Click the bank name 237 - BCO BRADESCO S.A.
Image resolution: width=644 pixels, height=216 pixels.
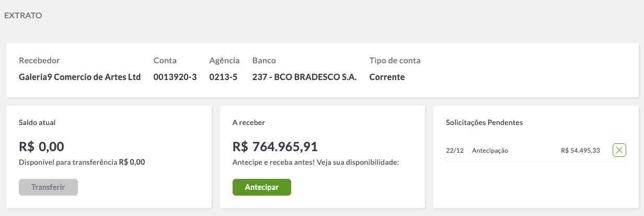click(304, 77)
